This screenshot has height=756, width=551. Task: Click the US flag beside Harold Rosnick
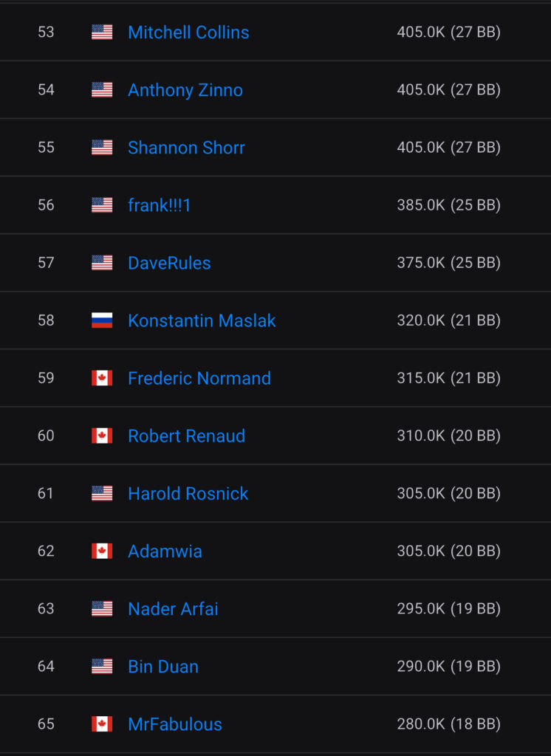(x=102, y=493)
